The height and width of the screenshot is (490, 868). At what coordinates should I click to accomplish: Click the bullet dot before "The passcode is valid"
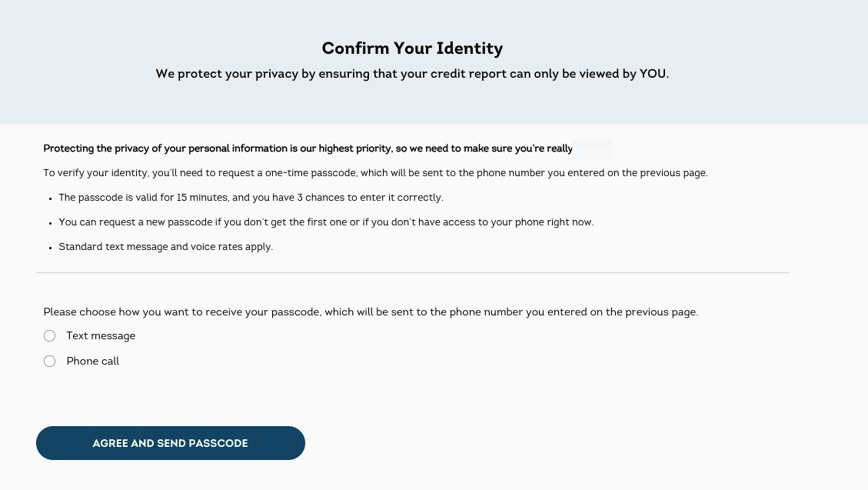point(50,198)
